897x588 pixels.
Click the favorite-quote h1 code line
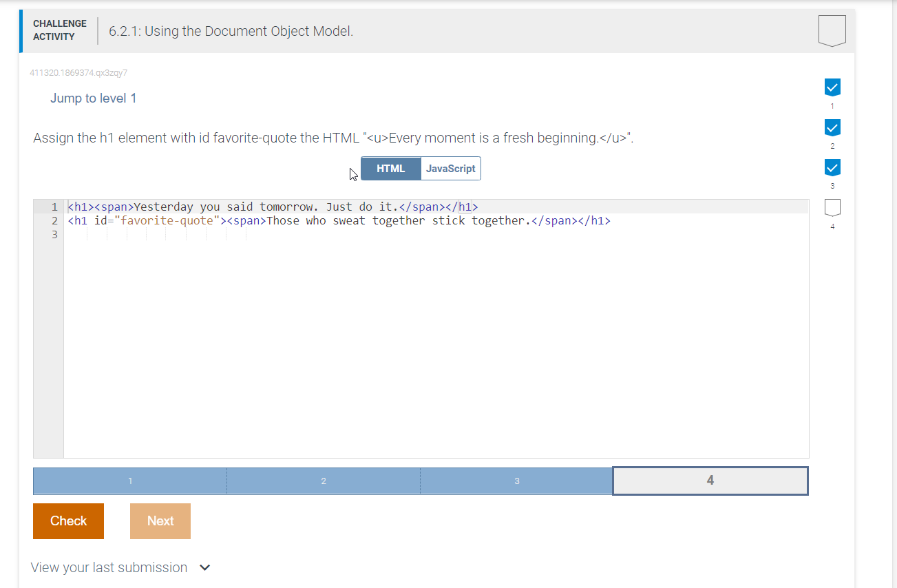pyautogui.click(x=339, y=220)
